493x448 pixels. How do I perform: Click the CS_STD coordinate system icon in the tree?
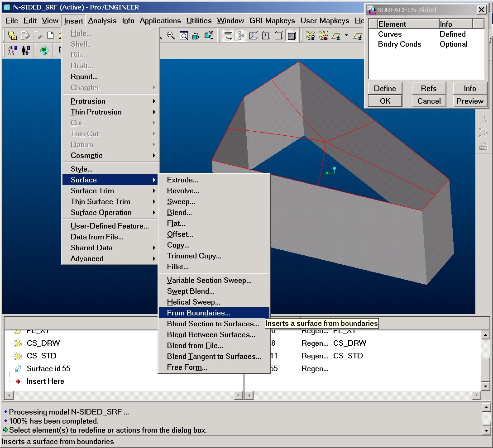click(x=18, y=356)
